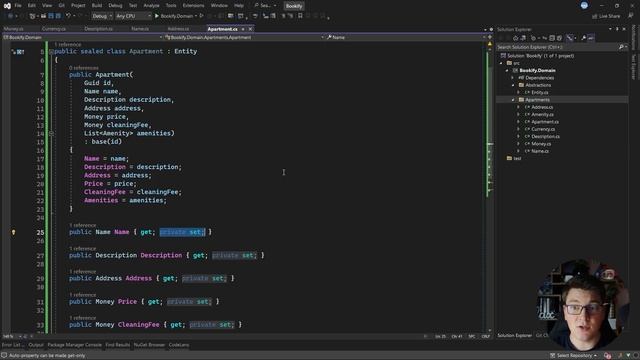Open Money.cs in Solution Explorer

click(541, 144)
